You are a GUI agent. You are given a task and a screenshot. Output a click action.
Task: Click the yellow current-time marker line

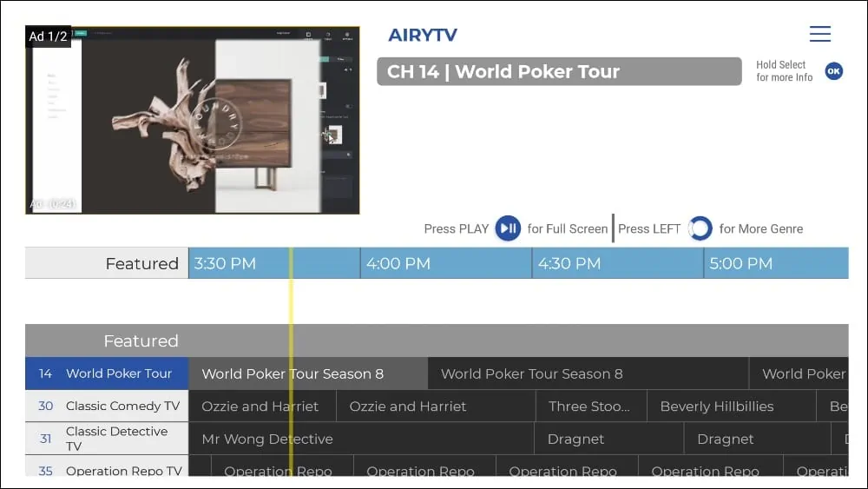[x=291, y=360]
